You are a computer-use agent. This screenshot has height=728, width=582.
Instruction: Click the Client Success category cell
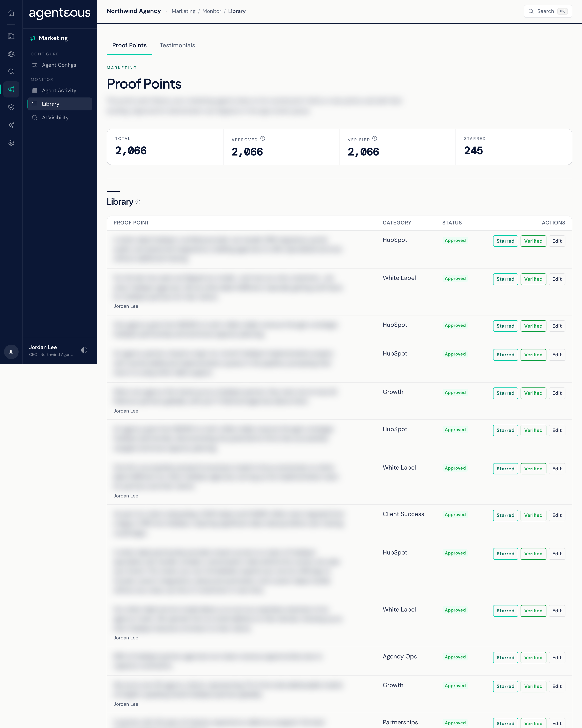pyautogui.click(x=404, y=514)
